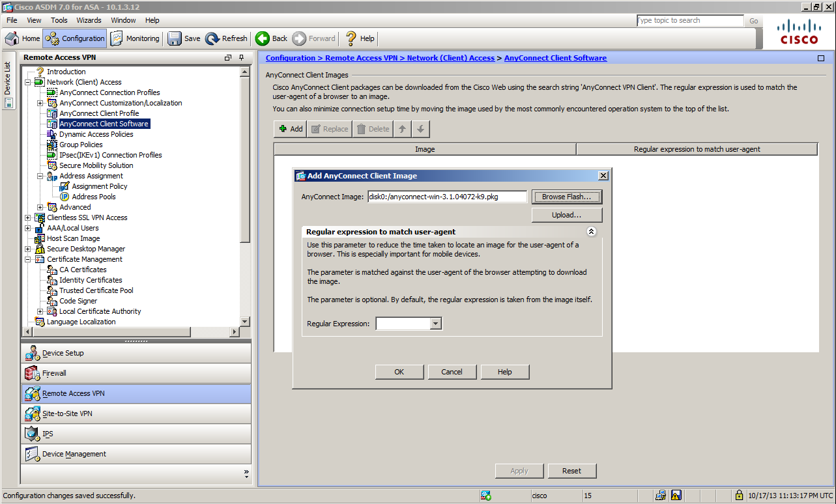
Task: Select AnyConnect Connection Profiles in tree
Action: point(109,92)
